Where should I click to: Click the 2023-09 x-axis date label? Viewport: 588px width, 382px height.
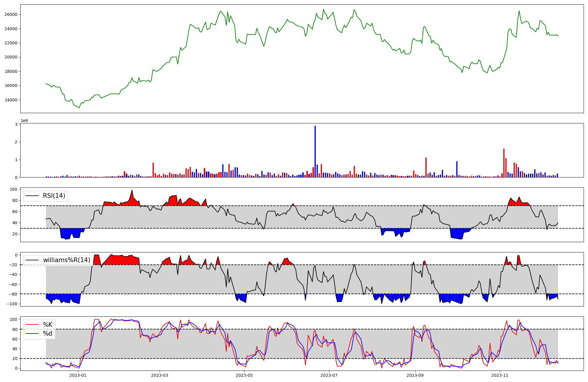point(415,375)
